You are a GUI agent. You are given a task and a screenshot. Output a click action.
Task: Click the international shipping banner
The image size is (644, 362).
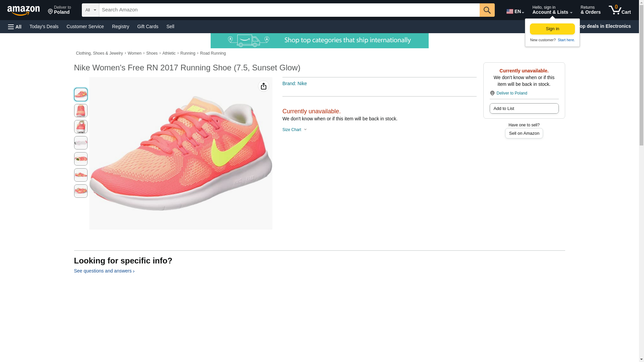(x=319, y=41)
